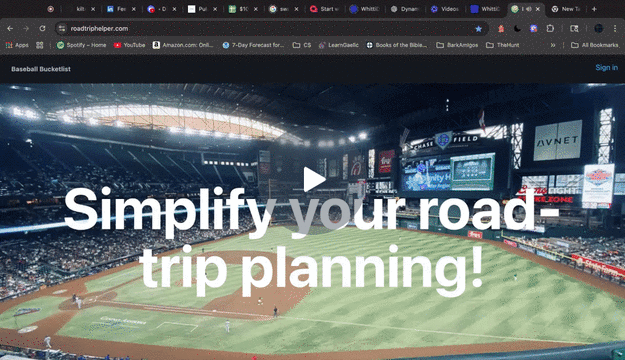This screenshot has height=360, width=625.
Task: Open the Extensions puzzle icon
Action: (x=550, y=28)
